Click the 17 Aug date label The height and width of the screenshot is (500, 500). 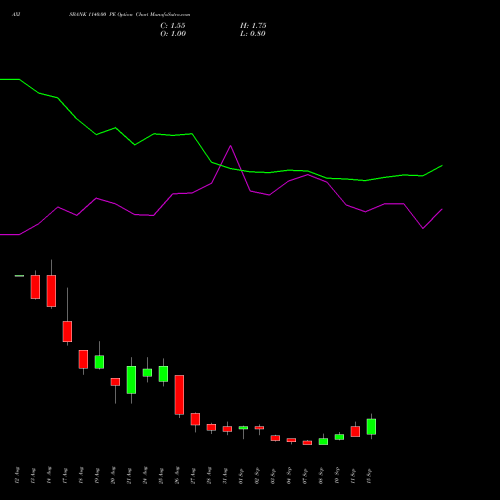[65, 476]
